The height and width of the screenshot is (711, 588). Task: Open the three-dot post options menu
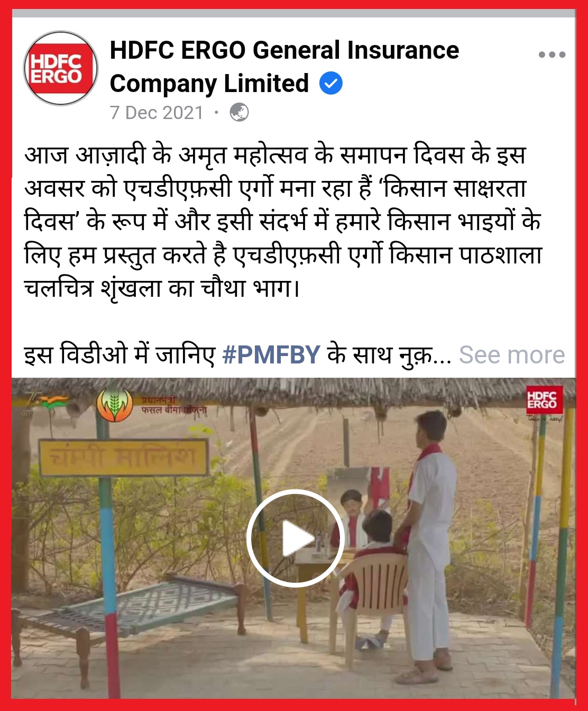(x=552, y=54)
